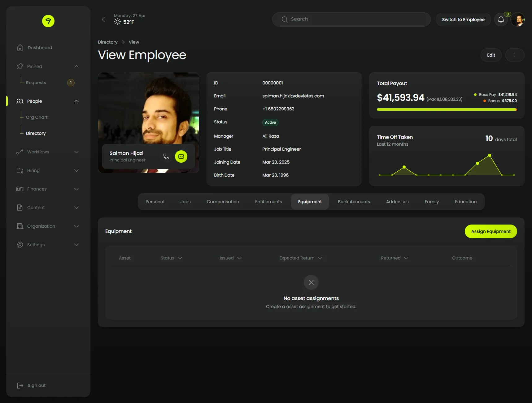Open the notifications bell
Viewport: 532px width, 403px height.
pos(501,19)
